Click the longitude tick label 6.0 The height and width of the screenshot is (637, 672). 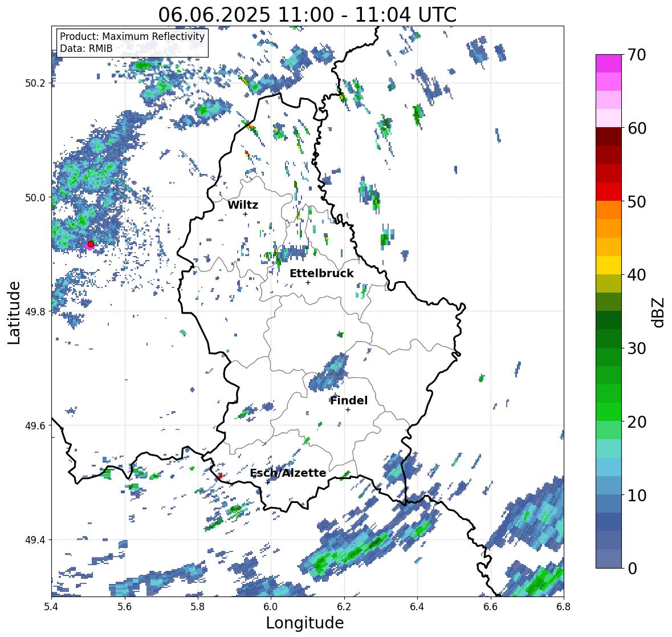(271, 607)
